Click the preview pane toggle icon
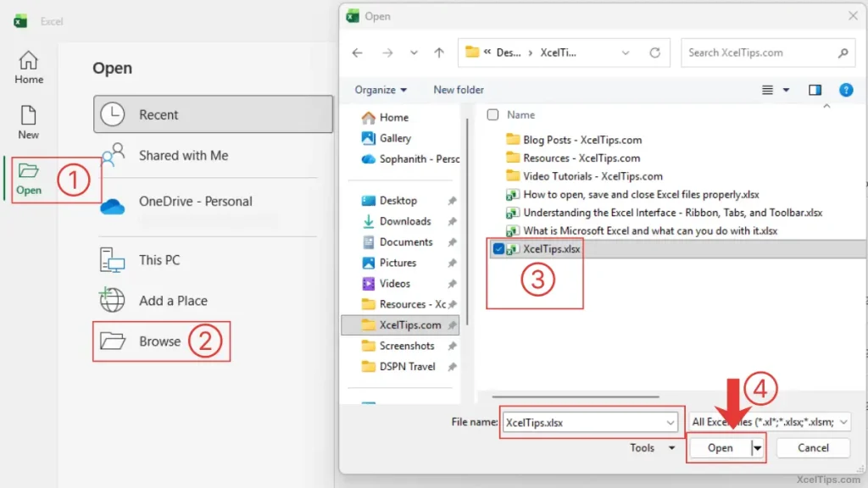 (815, 90)
